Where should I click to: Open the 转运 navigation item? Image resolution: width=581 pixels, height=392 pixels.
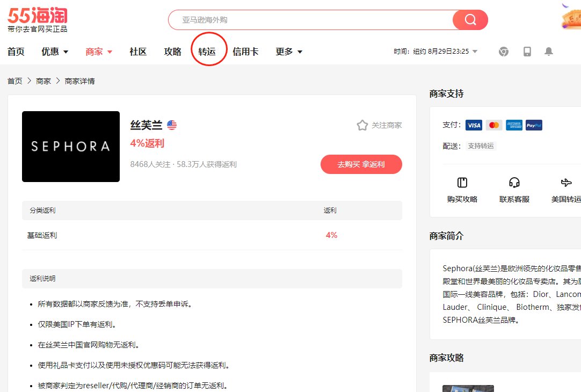(x=207, y=52)
